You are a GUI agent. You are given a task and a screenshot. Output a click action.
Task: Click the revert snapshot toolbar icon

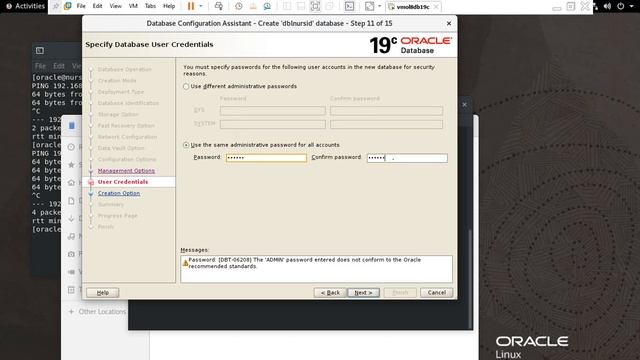253,6
